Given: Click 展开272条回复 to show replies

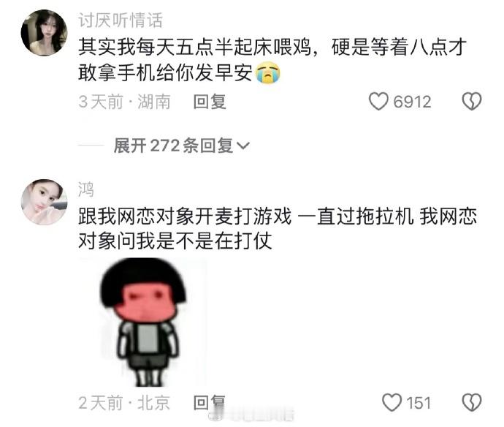Looking at the screenshot, I should click(181, 146).
